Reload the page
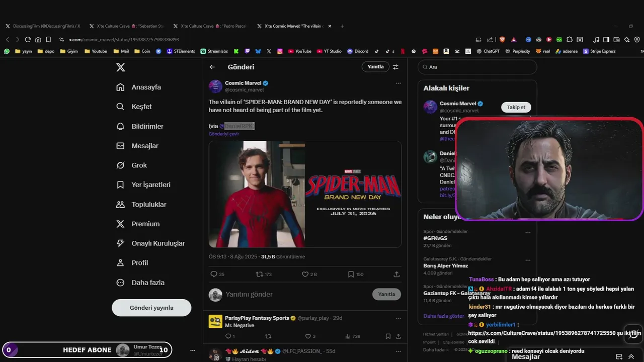Image resolution: width=644 pixels, height=362 pixels. (28, 40)
